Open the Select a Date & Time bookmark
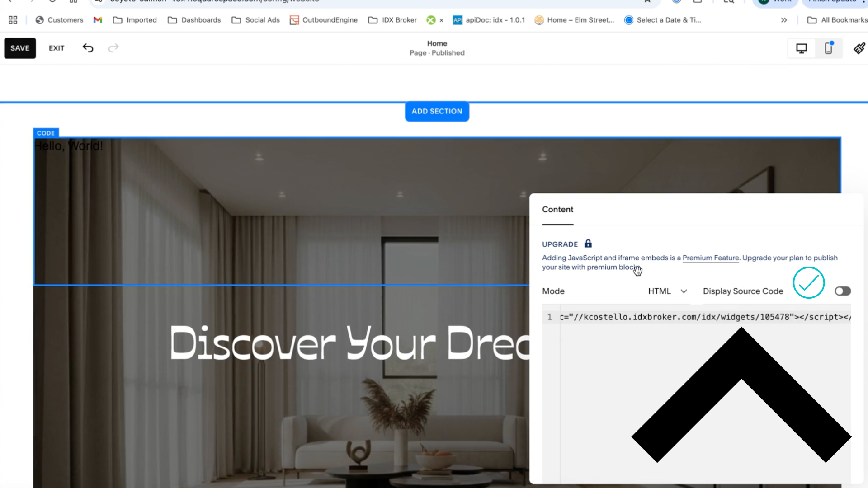Viewport: 868px width, 488px height. point(662,20)
